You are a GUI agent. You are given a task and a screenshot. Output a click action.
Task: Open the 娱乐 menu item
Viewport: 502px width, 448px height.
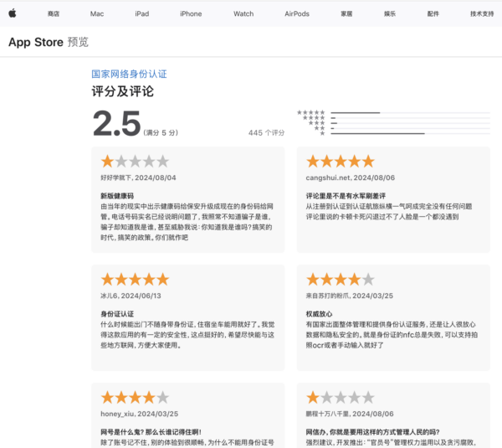point(390,13)
